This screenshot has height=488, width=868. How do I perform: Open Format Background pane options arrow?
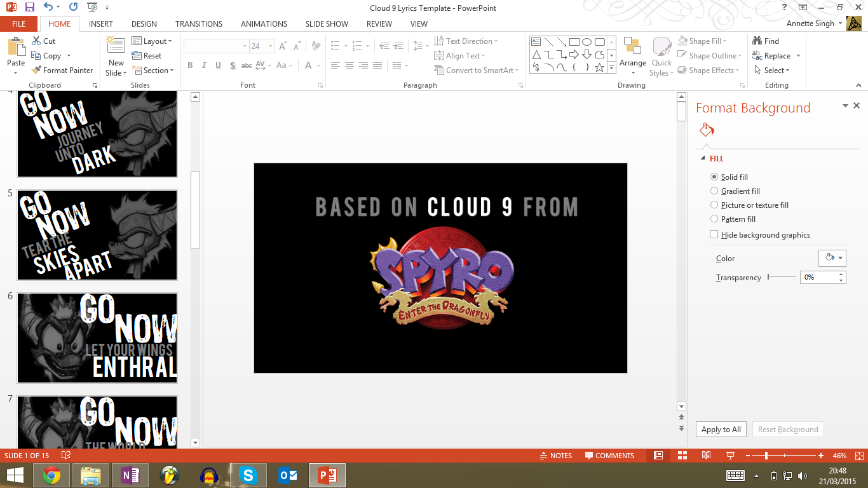845,106
